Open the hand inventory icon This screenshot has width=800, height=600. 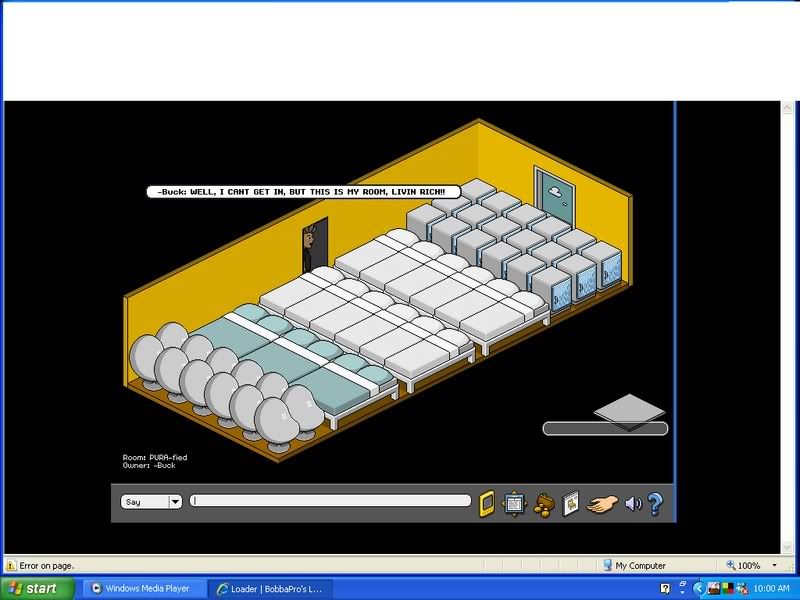pyautogui.click(x=603, y=503)
